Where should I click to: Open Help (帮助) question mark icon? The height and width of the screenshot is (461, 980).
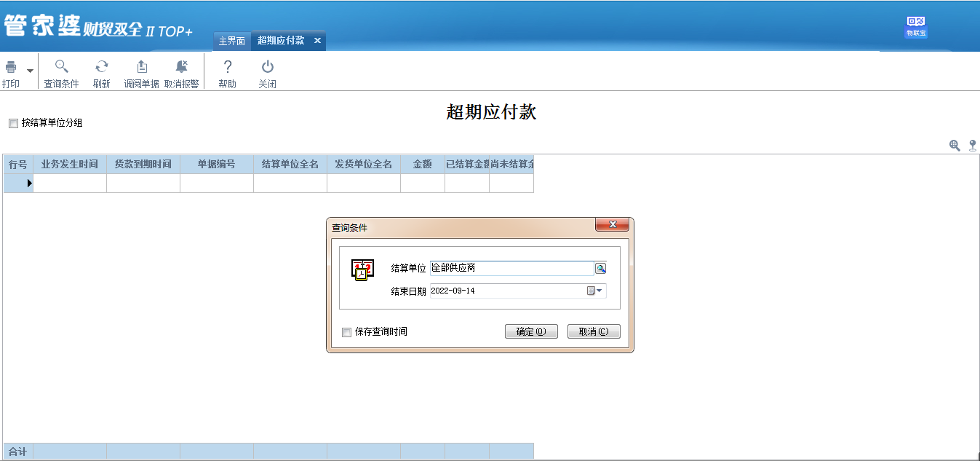tap(227, 67)
